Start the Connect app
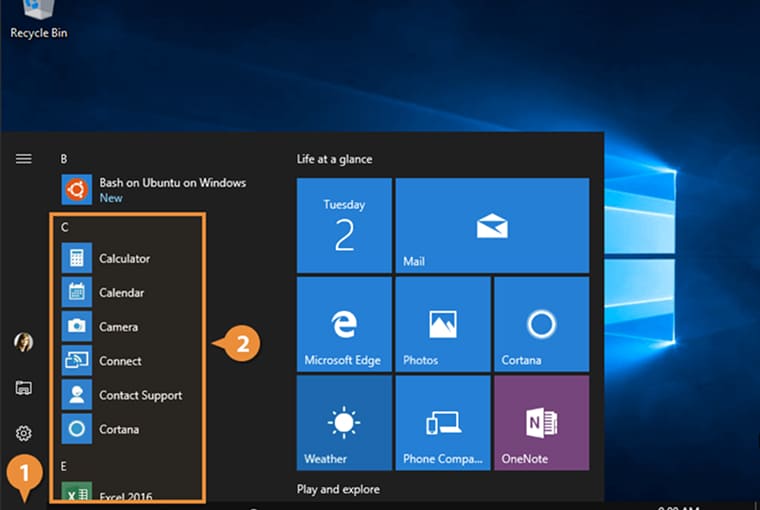760x510 pixels. pyautogui.click(x=120, y=361)
